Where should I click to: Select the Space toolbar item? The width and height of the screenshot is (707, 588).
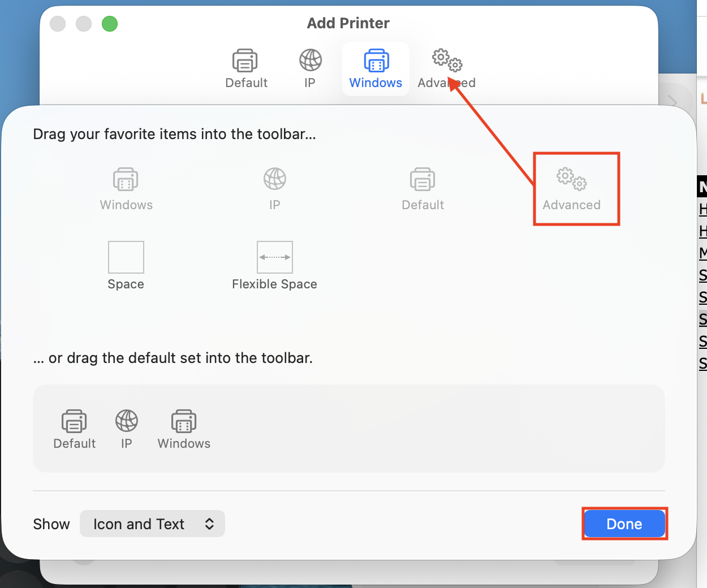click(126, 265)
